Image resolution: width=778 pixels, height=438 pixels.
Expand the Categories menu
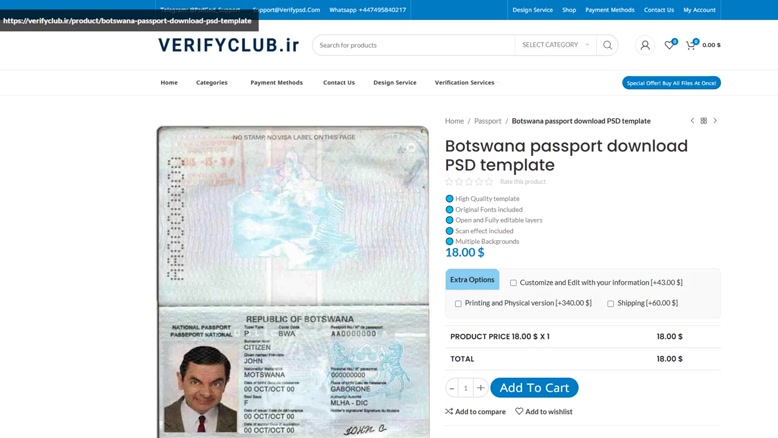pyautogui.click(x=213, y=82)
